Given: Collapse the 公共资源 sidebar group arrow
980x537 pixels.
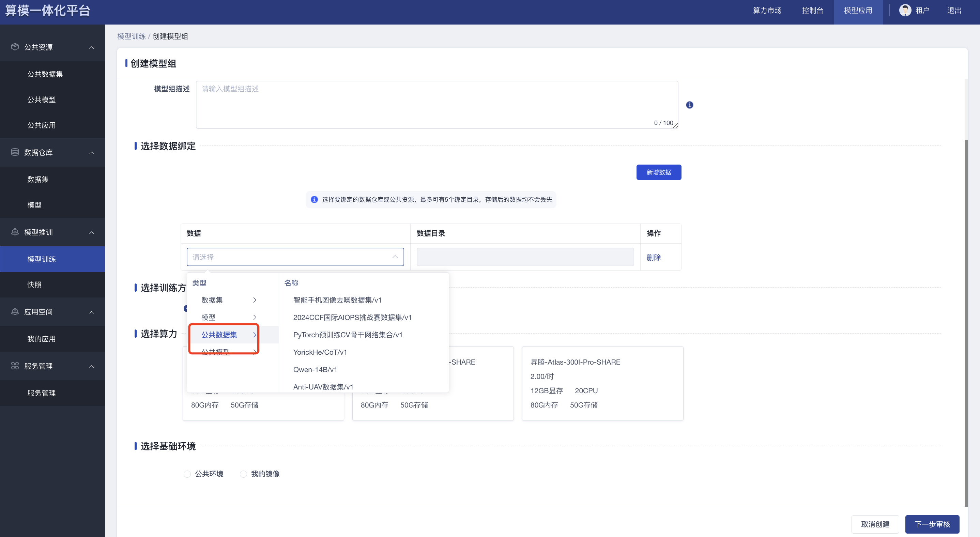Looking at the screenshot, I should (92, 47).
